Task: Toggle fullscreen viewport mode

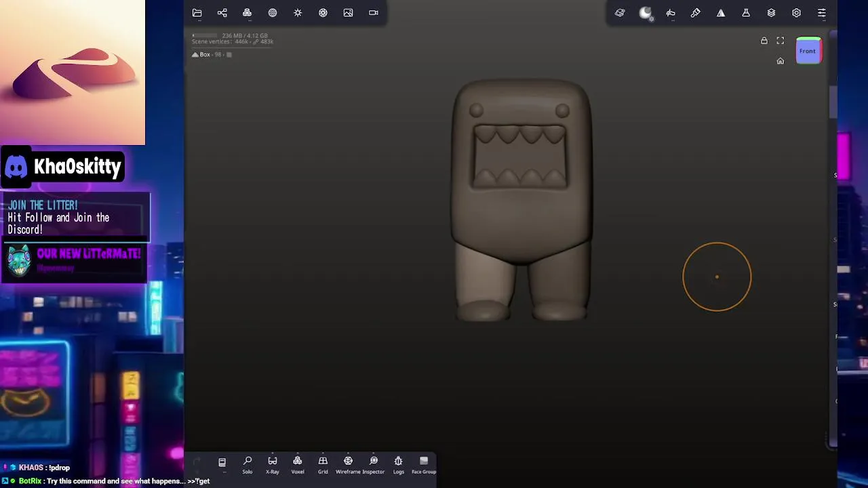Action: (781, 41)
